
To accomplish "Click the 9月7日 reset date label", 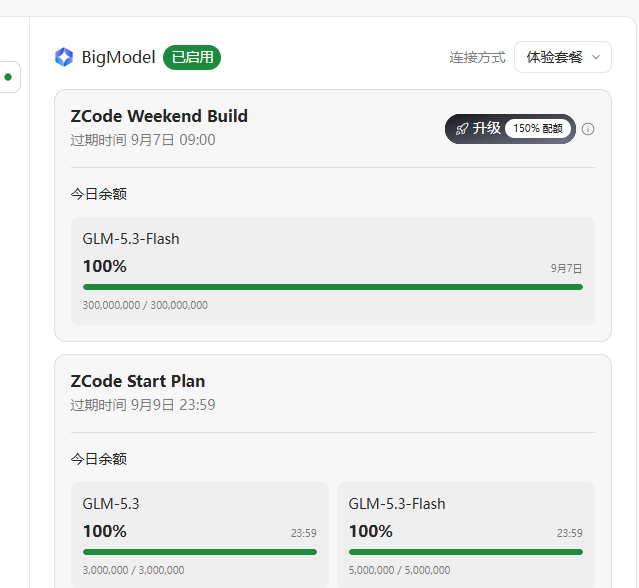I will click(566, 269).
